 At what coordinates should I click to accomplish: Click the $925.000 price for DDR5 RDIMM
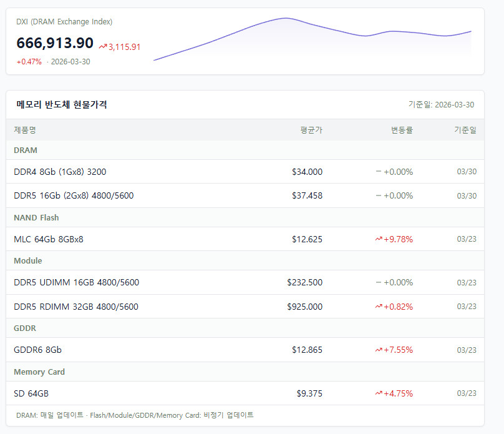(x=305, y=307)
